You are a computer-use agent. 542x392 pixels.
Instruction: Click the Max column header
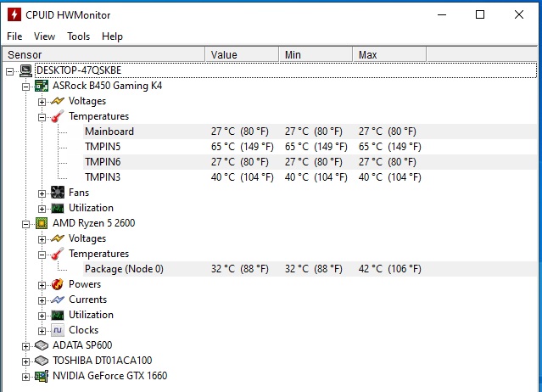pyautogui.click(x=389, y=54)
